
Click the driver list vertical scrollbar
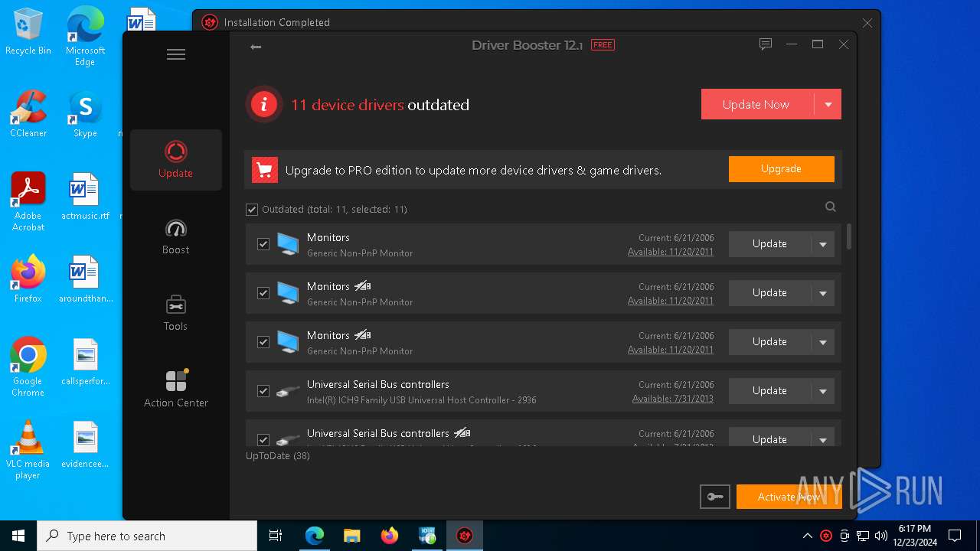(x=849, y=236)
